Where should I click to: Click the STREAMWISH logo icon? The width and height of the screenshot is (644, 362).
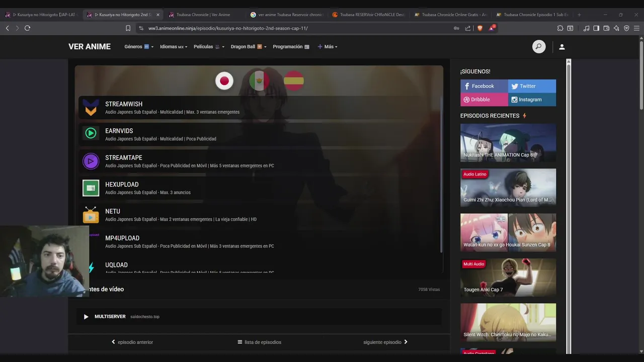click(x=91, y=108)
